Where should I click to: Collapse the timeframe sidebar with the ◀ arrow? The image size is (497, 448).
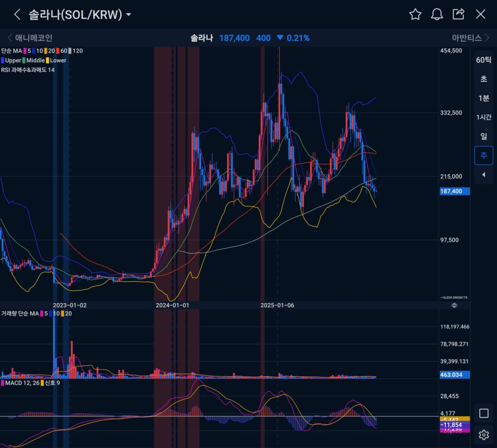[x=483, y=175]
